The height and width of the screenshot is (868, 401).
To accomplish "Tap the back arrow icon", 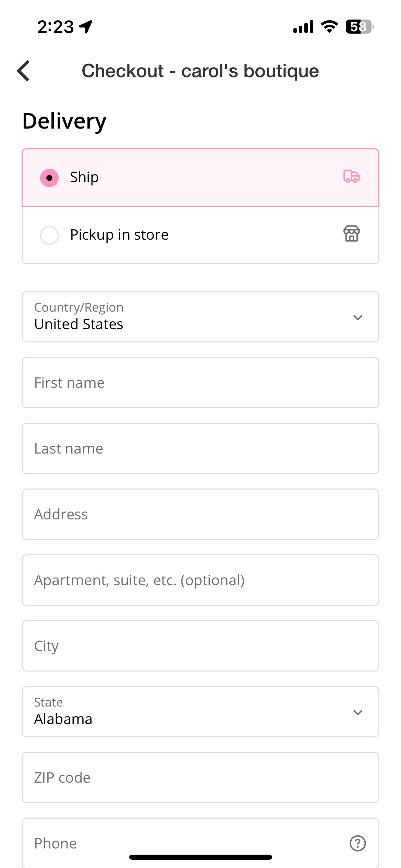I will [23, 71].
